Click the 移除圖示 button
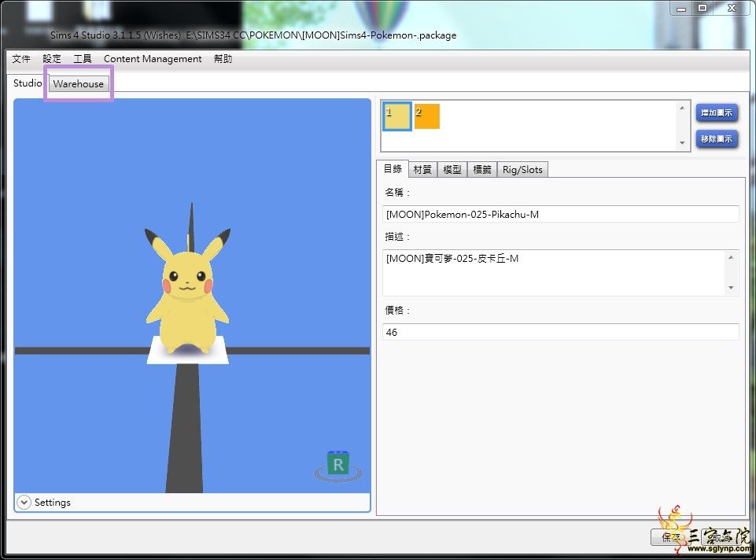The image size is (756, 560). (717, 138)
